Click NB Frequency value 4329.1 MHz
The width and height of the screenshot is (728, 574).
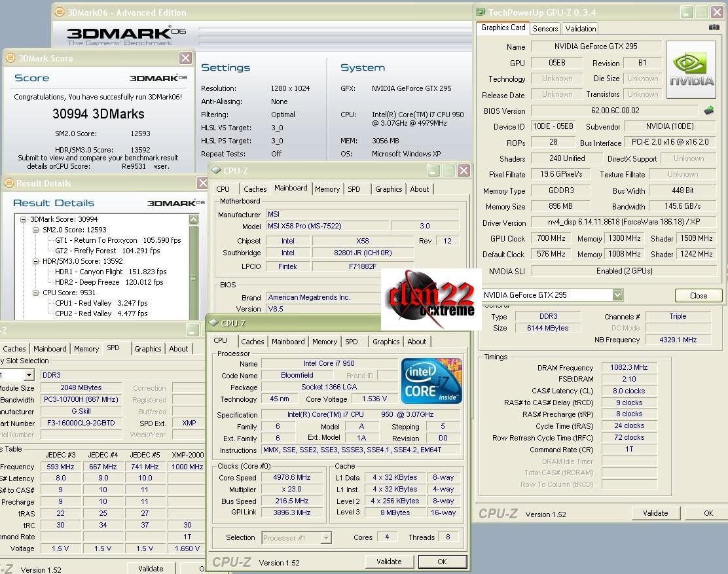[678, 340]
